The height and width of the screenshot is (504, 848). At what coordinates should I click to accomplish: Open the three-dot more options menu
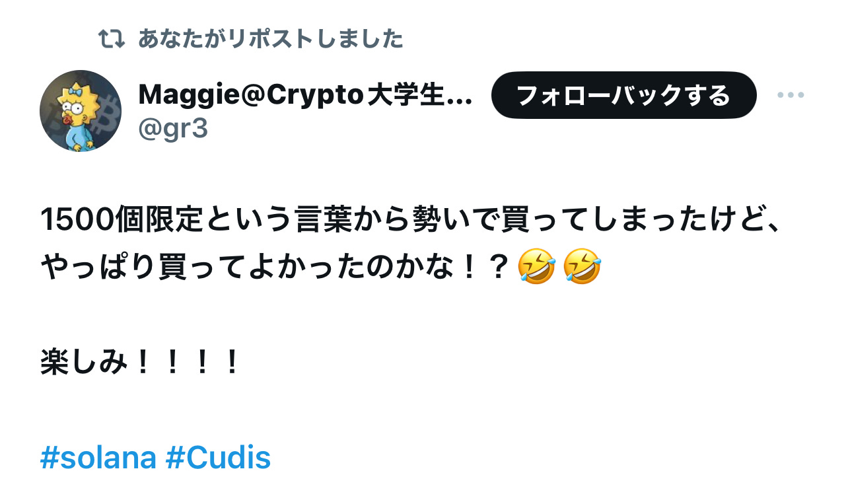[791, 95]
